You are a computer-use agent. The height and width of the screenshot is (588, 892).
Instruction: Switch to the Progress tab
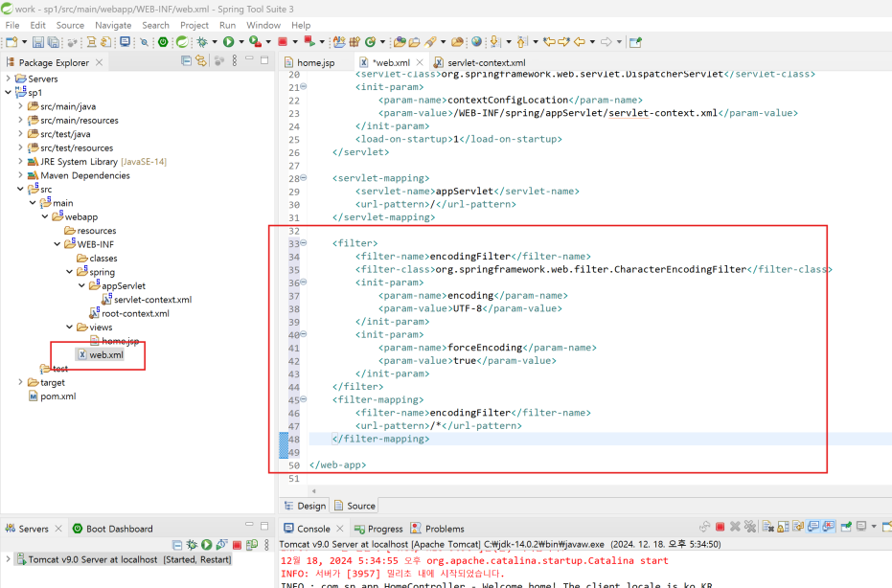pos(378,529)
